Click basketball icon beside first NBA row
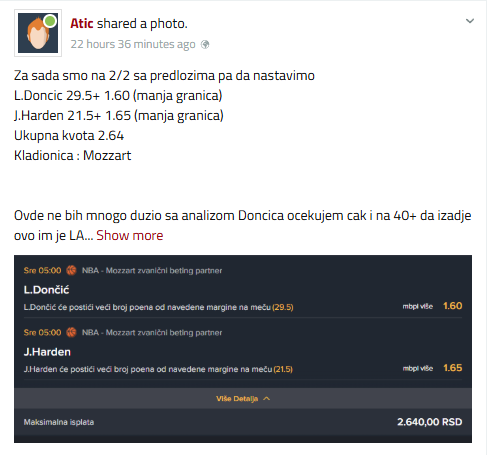This screenshot has width=487, height=455. coord(71,270)
